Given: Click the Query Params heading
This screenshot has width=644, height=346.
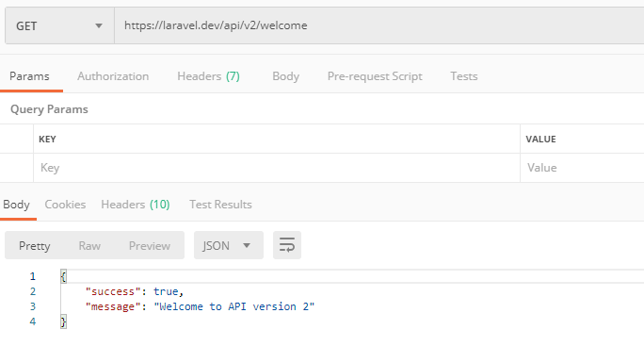Looking at the screenshot, I should pyautogui.click(x=49, y=109).
